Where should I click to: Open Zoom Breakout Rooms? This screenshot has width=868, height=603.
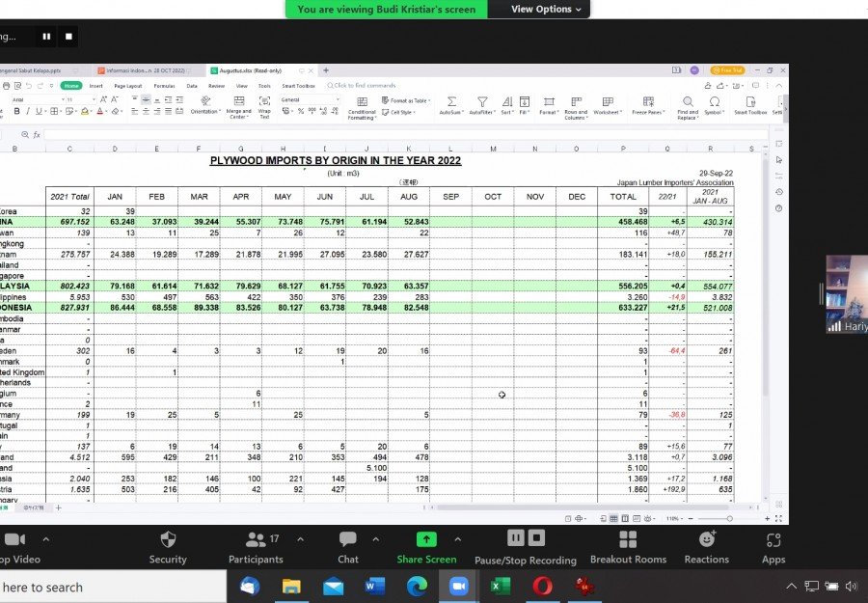tap(628, 548)
